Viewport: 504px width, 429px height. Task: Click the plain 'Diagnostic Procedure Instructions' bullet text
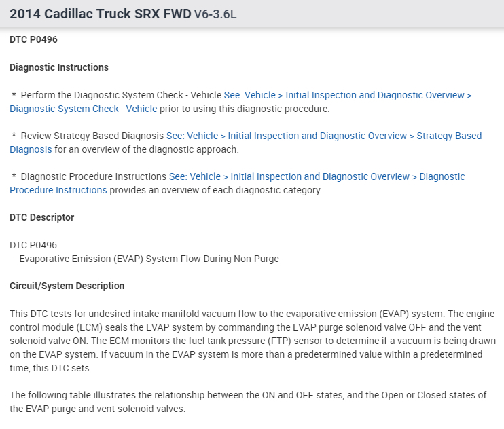(94, 176)
